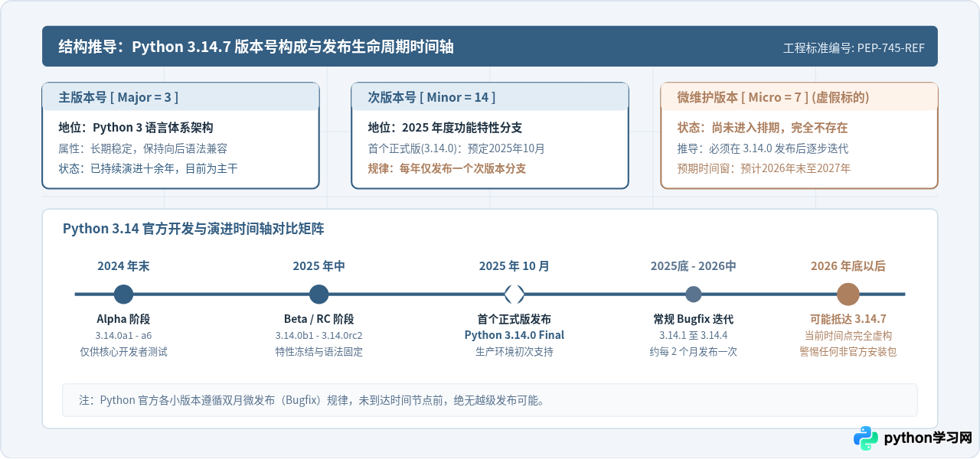The width and height of the screenshot is (980, 459).
Task: Click the 2025底 - 2026中 date label
Action: coord(693,266)
